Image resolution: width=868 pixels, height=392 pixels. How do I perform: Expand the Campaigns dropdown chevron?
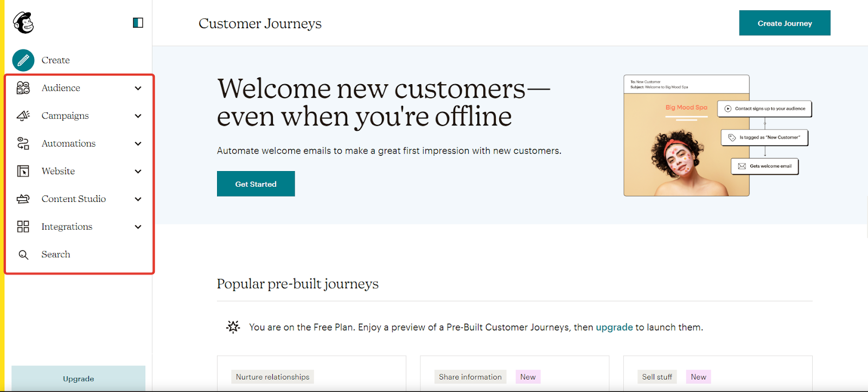point(138,116)
